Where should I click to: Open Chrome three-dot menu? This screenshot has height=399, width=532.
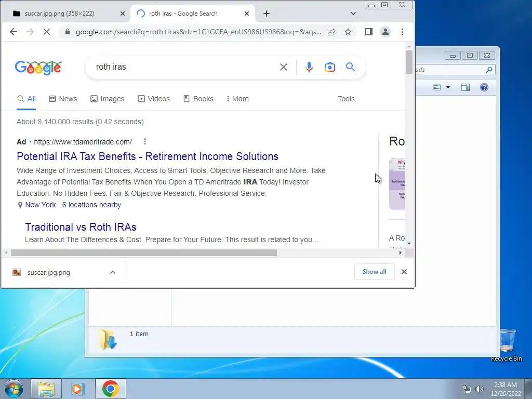coord(403,32)
